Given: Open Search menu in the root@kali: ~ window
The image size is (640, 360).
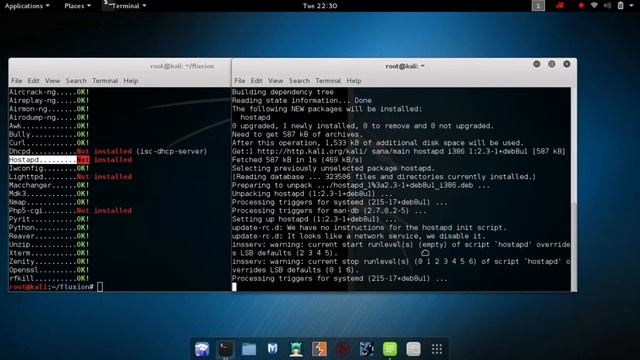Looking at the screenshot, I should tap(299, 81).
